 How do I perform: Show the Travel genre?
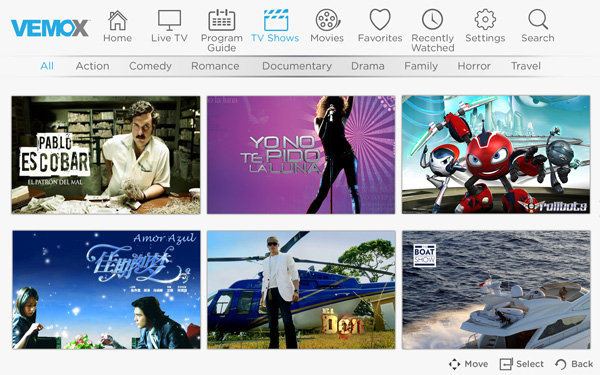tap(526, 66)
